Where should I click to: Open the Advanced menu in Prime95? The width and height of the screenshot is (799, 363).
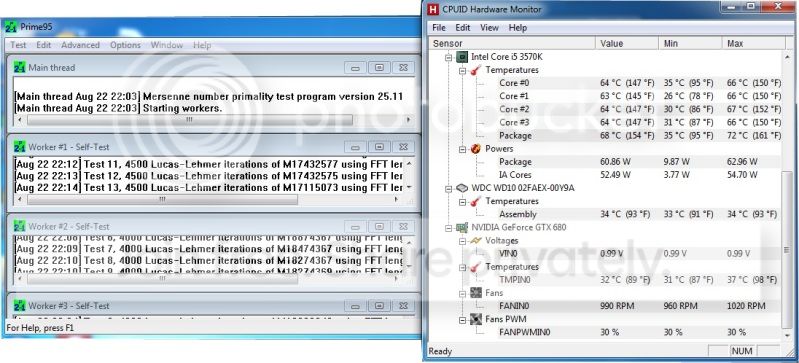[80, 45]
